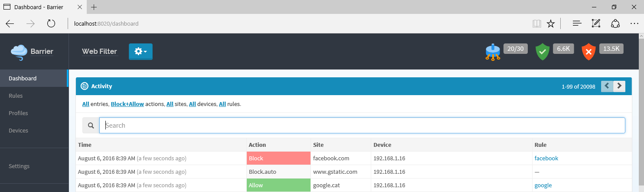The height and width of the screenshot is (192, 644).
Task: Click the red Block action cell
Action: click(278, 159)
